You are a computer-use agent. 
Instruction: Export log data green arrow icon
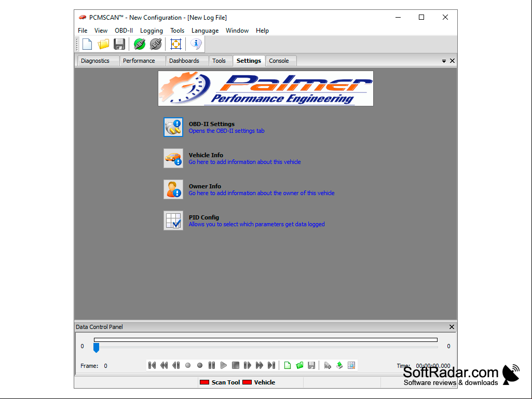(x=339, y=365)
